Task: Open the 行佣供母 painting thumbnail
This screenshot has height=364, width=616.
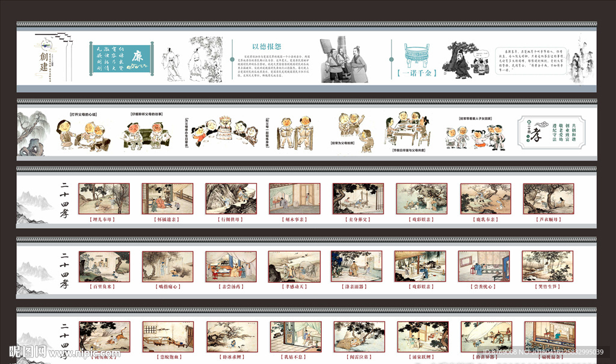Action: tap(231, 199)
